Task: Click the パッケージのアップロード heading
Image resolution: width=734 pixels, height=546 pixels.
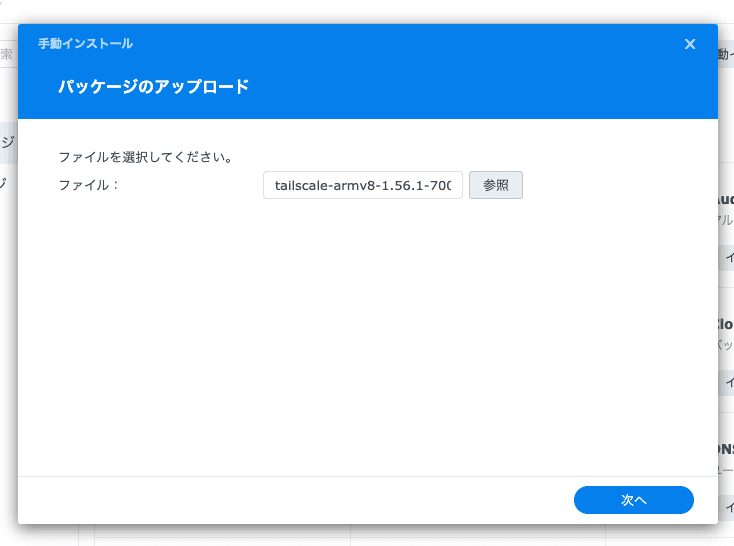Action: (153, 87)
